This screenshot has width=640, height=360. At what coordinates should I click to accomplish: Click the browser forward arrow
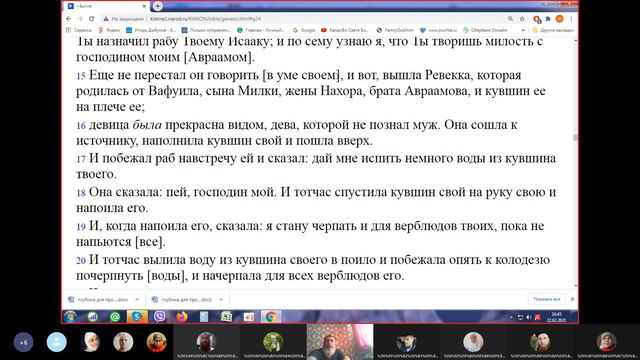point(80,19)
